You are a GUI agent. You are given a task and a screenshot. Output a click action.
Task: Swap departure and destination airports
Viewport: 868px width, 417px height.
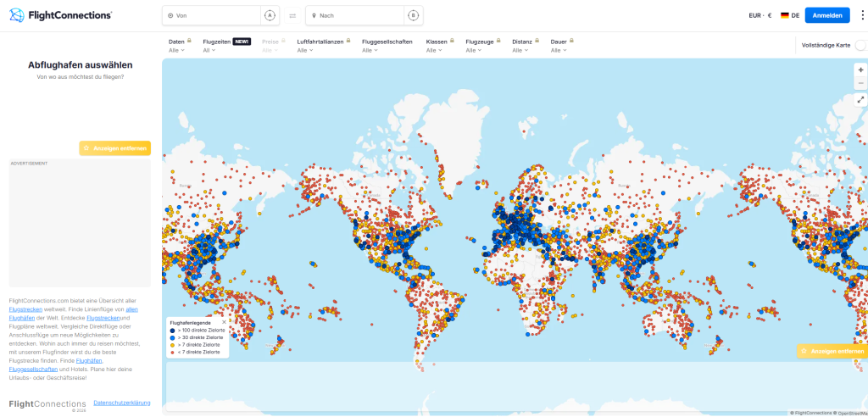[x=292, y=15]
